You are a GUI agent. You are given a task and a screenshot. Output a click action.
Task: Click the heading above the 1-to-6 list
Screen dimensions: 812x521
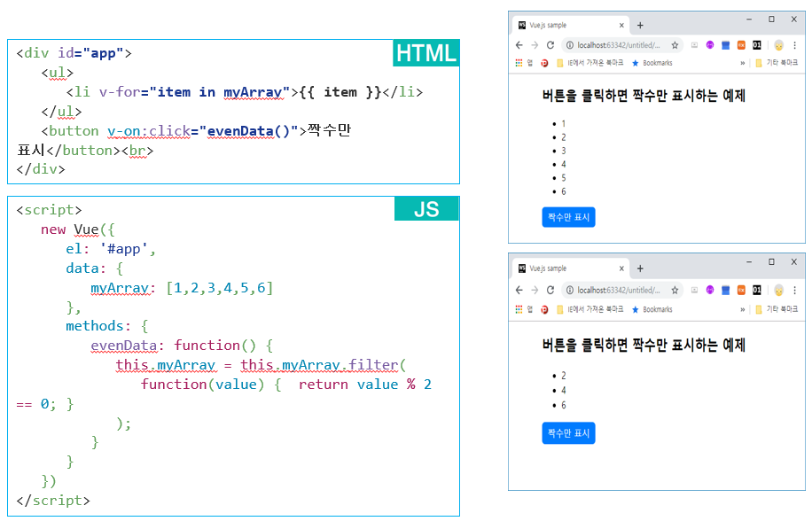tap(644, 96)
